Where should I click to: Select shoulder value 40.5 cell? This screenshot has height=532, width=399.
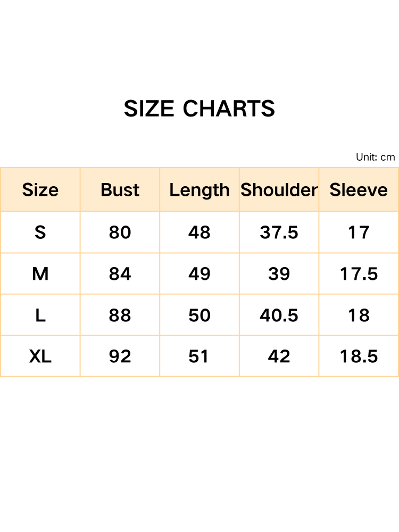tap(279, 315)
